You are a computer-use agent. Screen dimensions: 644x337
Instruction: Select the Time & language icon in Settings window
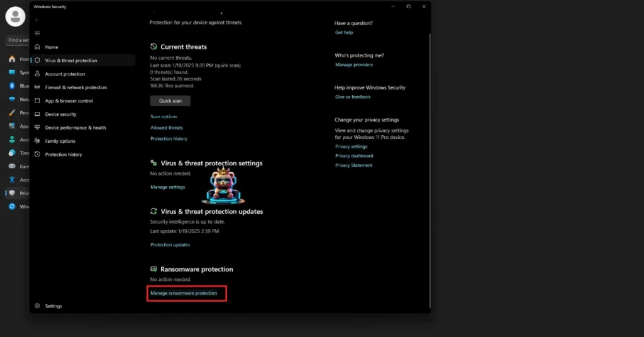click(12, 153)
